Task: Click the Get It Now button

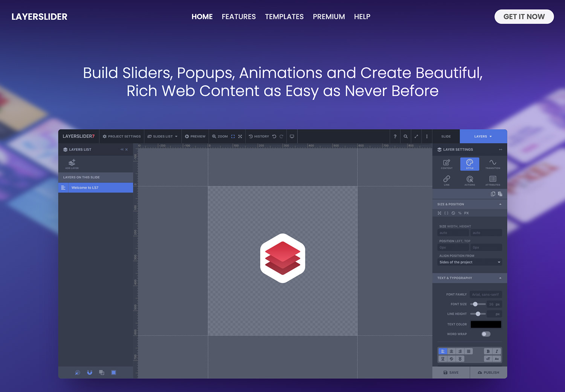Action: (x=524, y=17)
